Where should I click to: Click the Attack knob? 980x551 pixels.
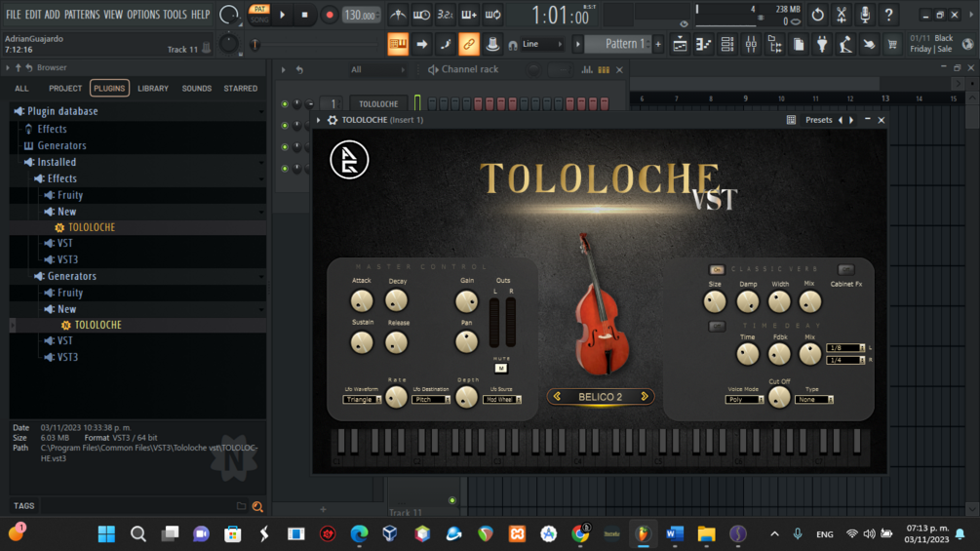pos(361,301)
